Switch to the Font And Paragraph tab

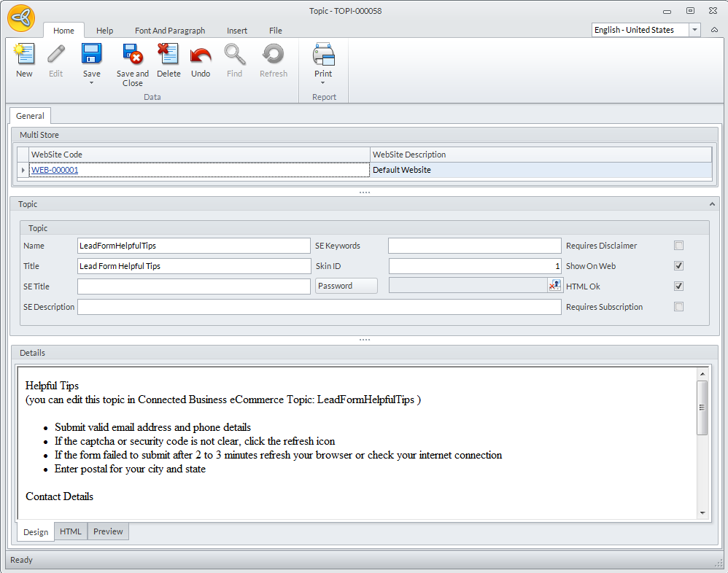click(x=170, y=31)
